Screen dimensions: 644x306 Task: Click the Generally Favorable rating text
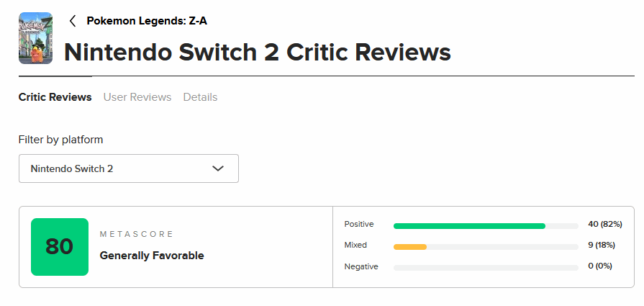[x=152, y=256]
